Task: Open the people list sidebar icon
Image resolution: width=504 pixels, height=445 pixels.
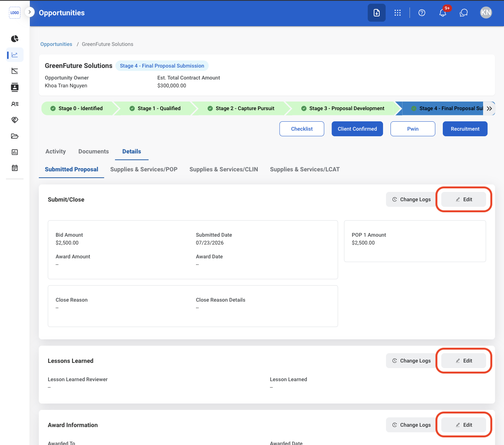Action: point(15,104)
